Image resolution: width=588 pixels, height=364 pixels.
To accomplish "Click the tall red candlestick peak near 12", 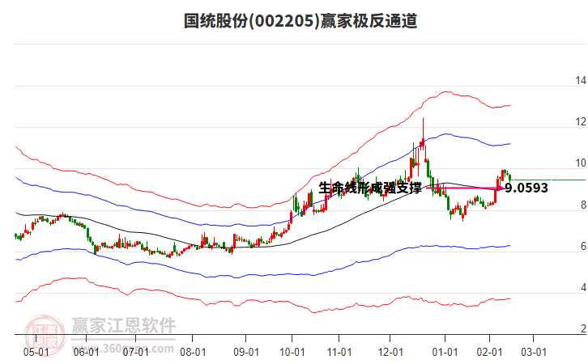I will (x=423, y=133).
